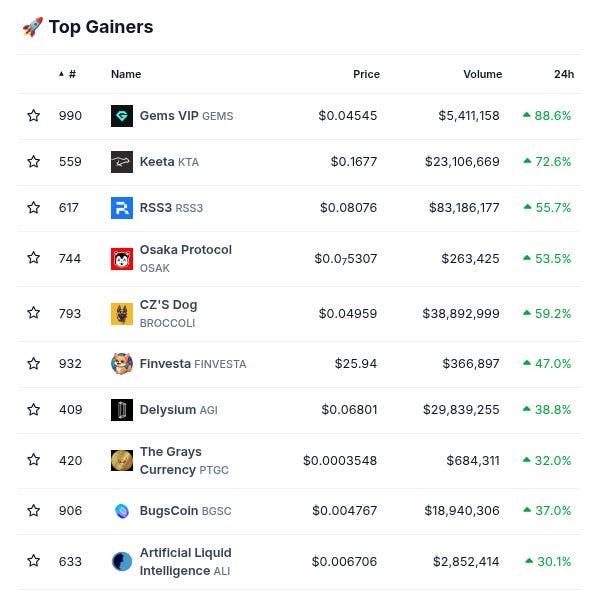The height and width of the screenshot is (595, 591).
Task: Click the Keeta coin logo
Action: click(x=122, y=162)
